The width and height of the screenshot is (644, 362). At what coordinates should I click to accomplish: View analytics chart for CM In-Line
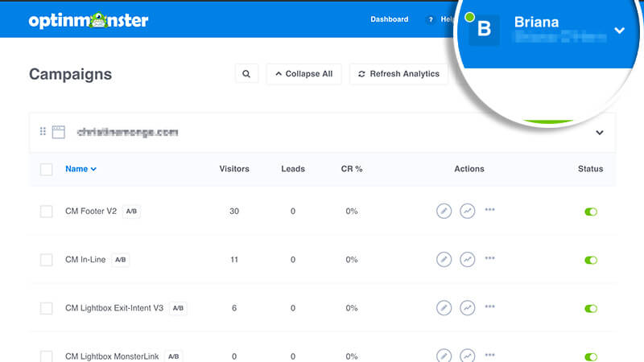467,260
